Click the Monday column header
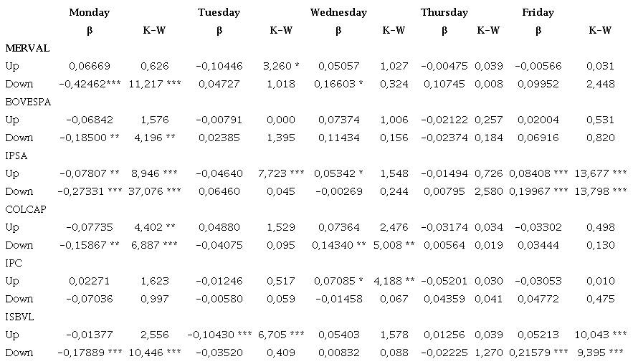The width and height of the screenshot is (633, 364). 90,12
